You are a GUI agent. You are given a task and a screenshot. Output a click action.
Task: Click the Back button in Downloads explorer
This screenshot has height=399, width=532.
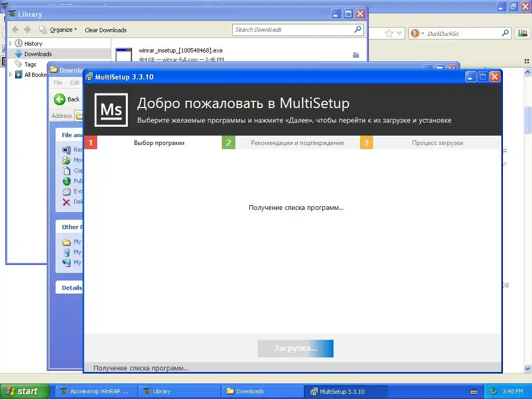66,99
